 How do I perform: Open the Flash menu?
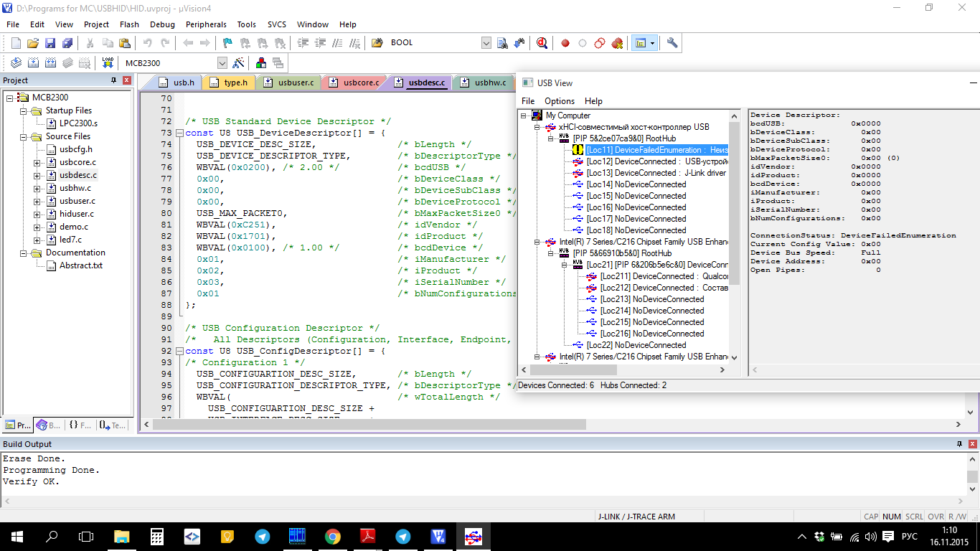[x=130, y=24]
